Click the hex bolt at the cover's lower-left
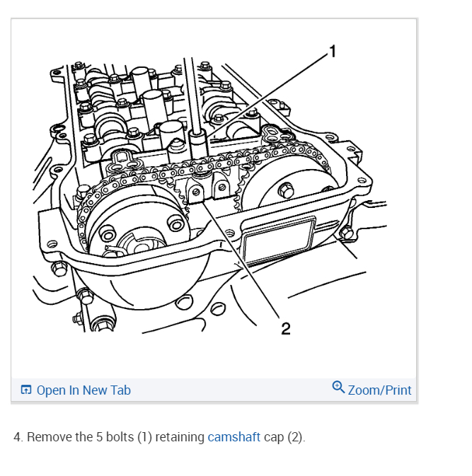This screenshot has height=476, width=472. [x=59, y=269]
